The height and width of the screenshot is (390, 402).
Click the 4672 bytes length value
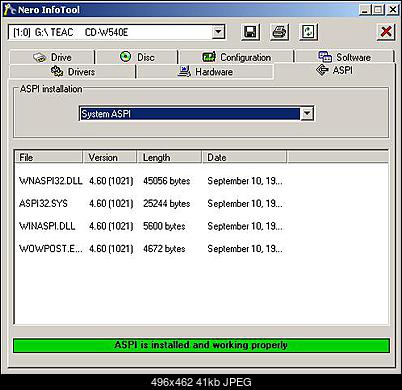[x=164, y=249]
